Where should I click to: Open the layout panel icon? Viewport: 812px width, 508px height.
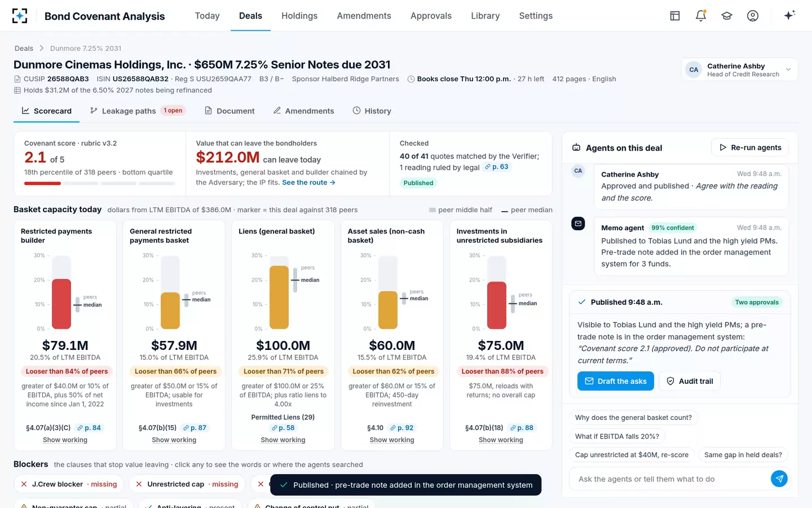675,16
